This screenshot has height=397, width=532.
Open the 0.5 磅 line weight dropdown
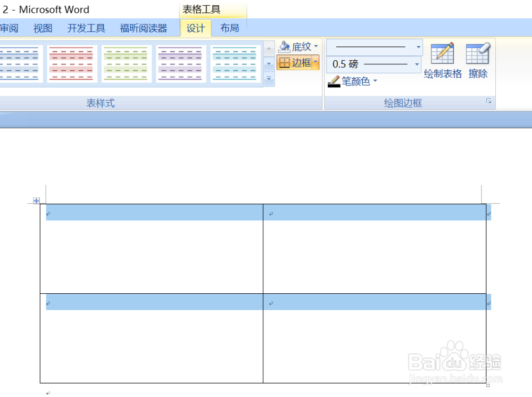click(x=418, y=64)
